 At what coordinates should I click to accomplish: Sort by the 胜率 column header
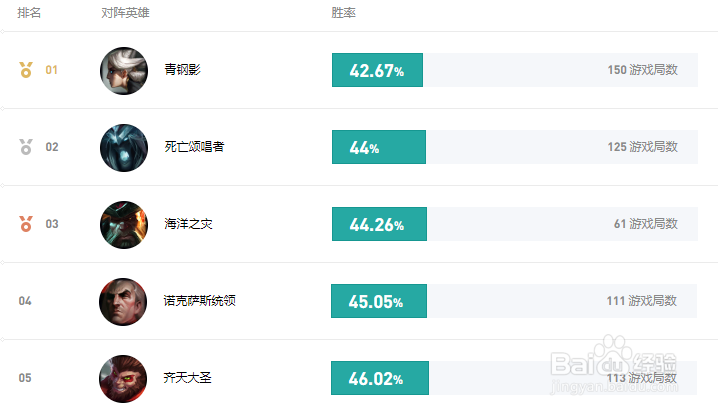343,14
